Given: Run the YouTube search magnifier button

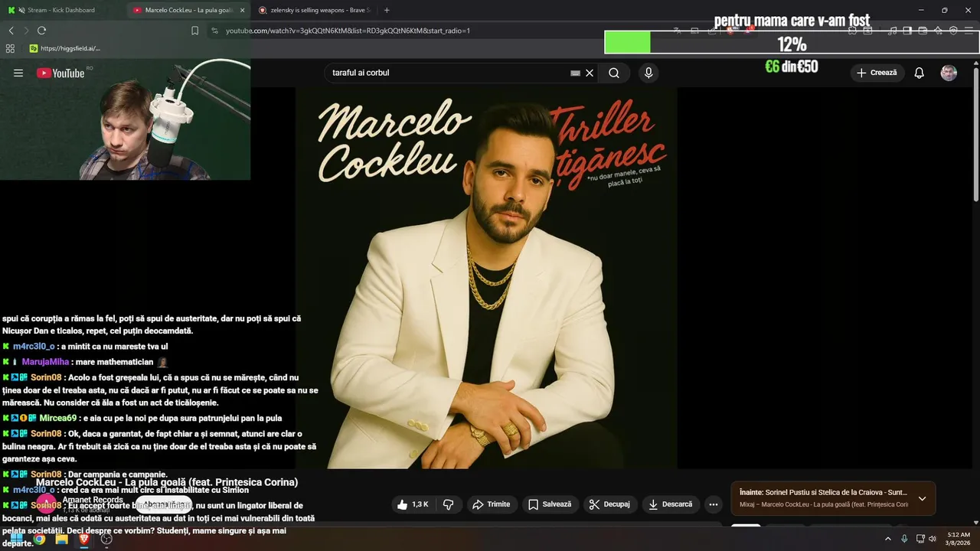Looking at the screenshot, I should (x=614, y=73).
